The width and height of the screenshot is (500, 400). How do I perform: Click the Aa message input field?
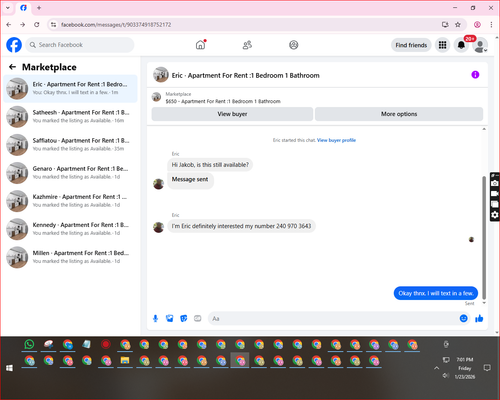tap(333, 318)
